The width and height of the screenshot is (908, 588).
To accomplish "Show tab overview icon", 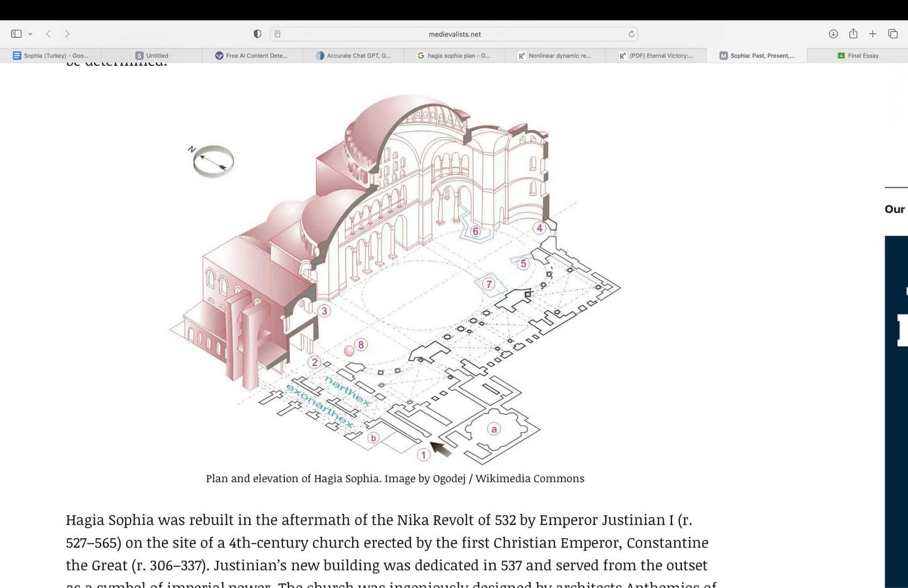I will pos(893,34).
